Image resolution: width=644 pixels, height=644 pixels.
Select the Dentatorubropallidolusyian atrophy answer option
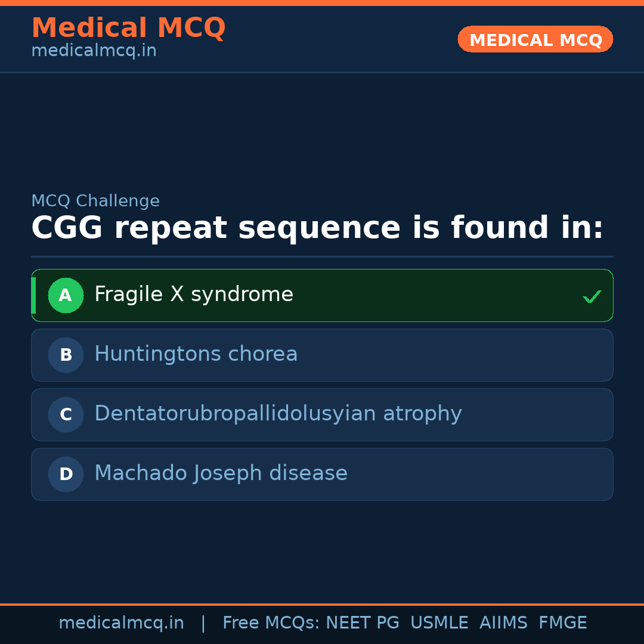(322, 414)
